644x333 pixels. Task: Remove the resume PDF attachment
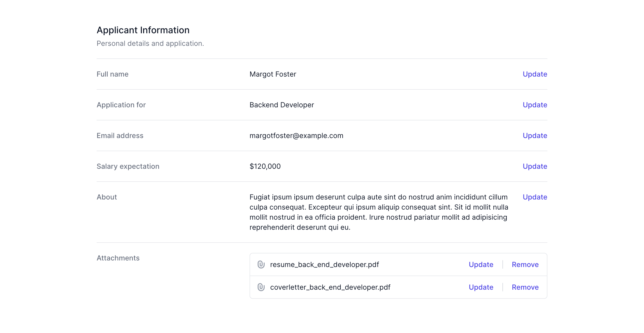(525, 264)
